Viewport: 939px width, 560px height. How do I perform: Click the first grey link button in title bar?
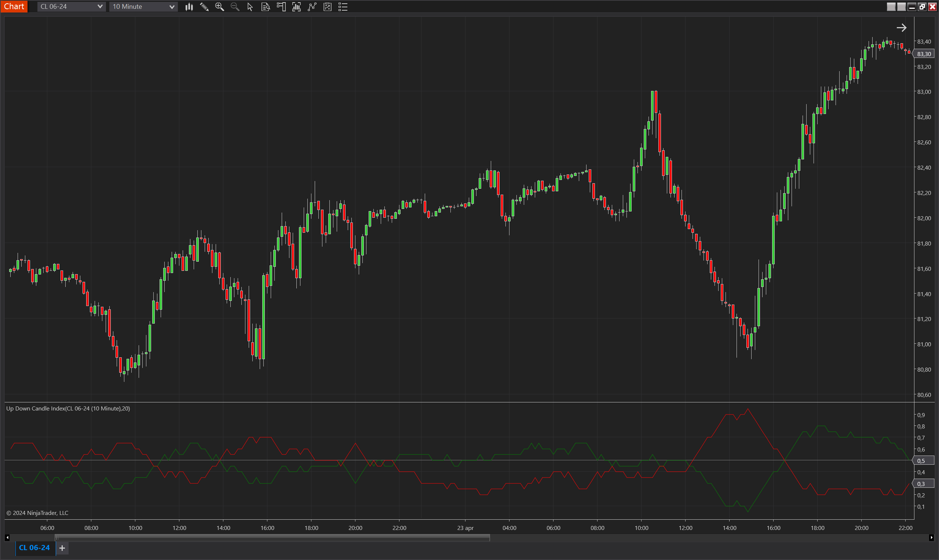click(x=891, y=7)
